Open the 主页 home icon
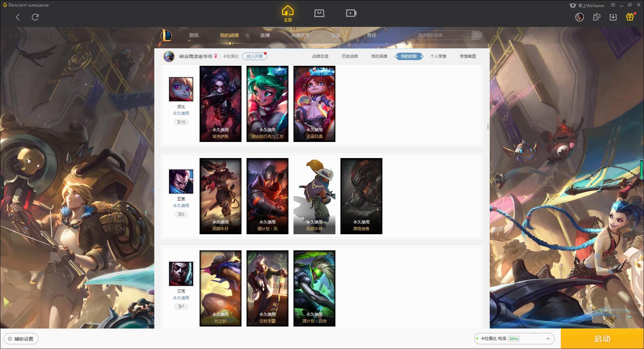This screenshot has height=349, width=644. point(287,14)
